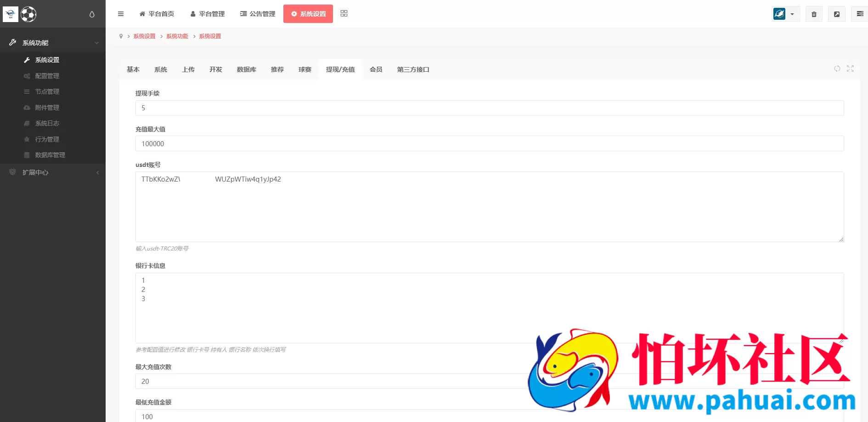868x422 pixels.
Task: Focus the 最低充值金额 input field
Action: (490, 416)
